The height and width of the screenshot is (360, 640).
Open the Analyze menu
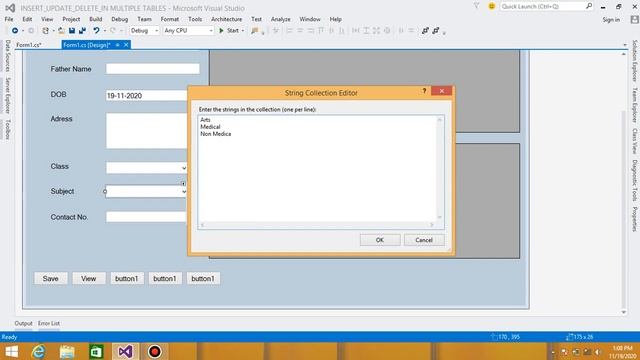click(280, 19)
